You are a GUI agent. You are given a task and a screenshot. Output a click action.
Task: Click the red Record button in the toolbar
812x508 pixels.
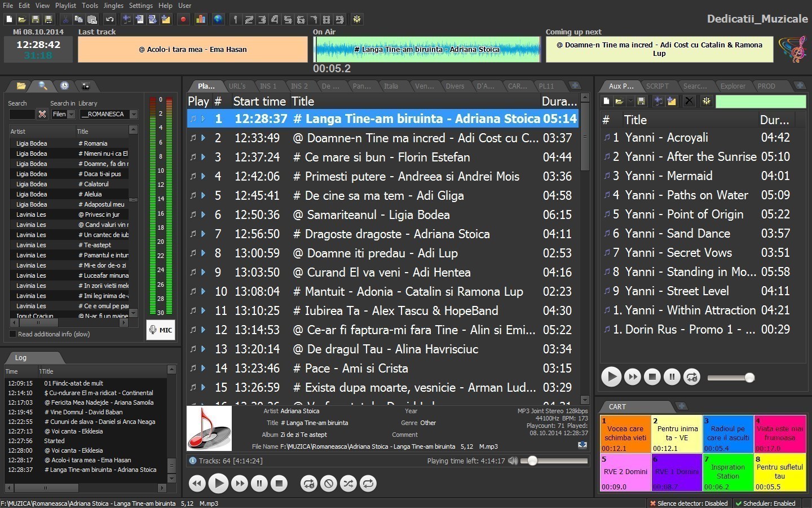(183, 19)
